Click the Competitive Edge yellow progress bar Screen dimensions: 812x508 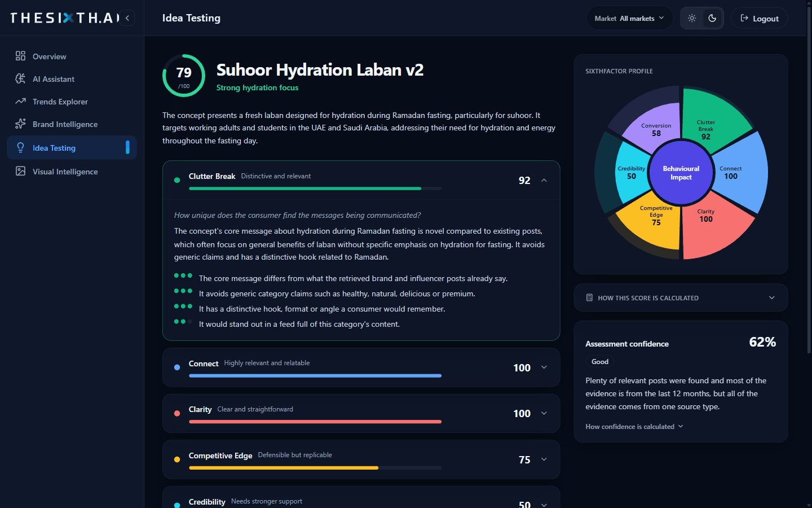(284, 468)
